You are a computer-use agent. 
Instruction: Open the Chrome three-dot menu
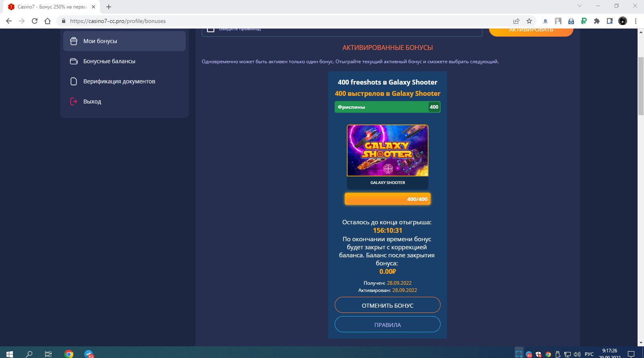click(x=636, y=21)
